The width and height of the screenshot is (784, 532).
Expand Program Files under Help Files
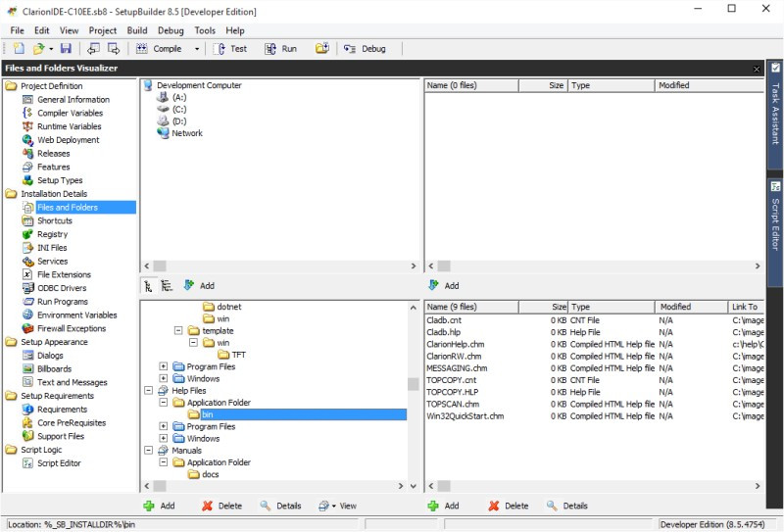[164, 426]
